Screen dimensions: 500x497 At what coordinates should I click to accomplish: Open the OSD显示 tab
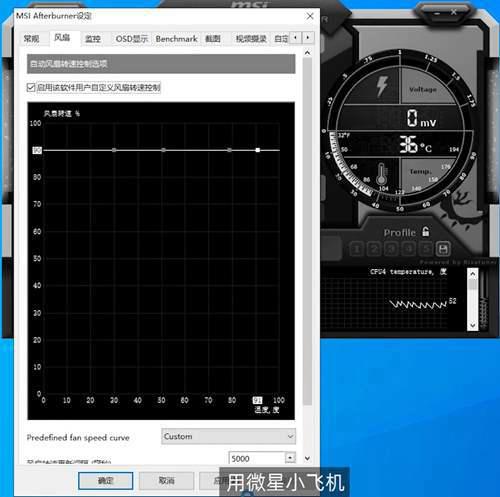tap(132, 39)
